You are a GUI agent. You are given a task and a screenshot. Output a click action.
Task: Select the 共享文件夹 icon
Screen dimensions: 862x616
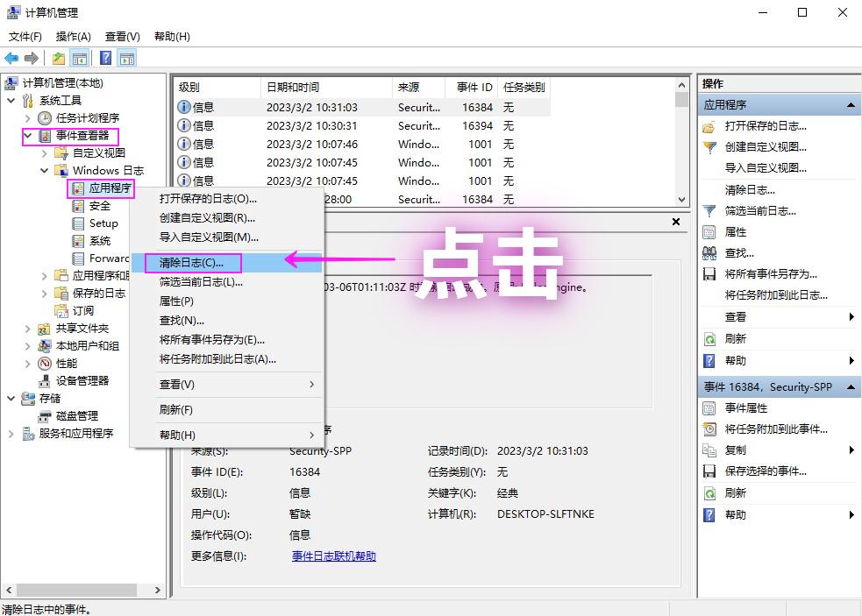pyautogui.click(x=45, y=329)
